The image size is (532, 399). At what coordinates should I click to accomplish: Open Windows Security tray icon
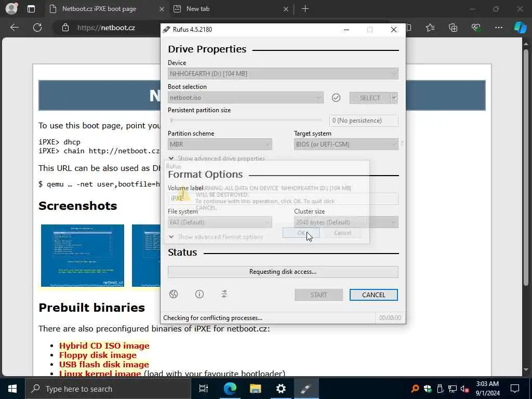pyautogui.click(x=428, y=389)
